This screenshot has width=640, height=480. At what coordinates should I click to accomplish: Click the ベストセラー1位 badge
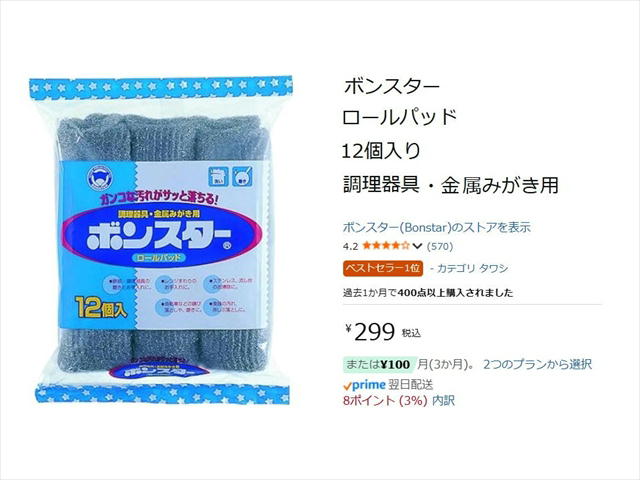pyautogui.click(x=383, y=268)
